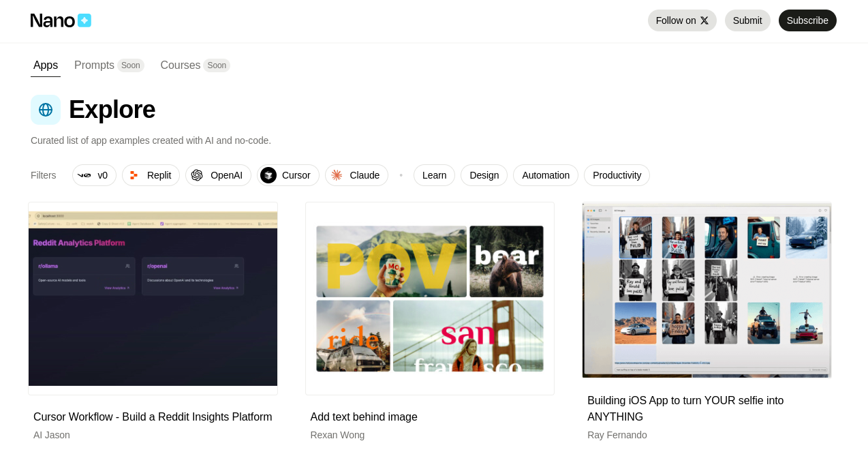Click author name AI Jason
The height and width of the screenshot is (454, 868).
(x=52, y=435)
